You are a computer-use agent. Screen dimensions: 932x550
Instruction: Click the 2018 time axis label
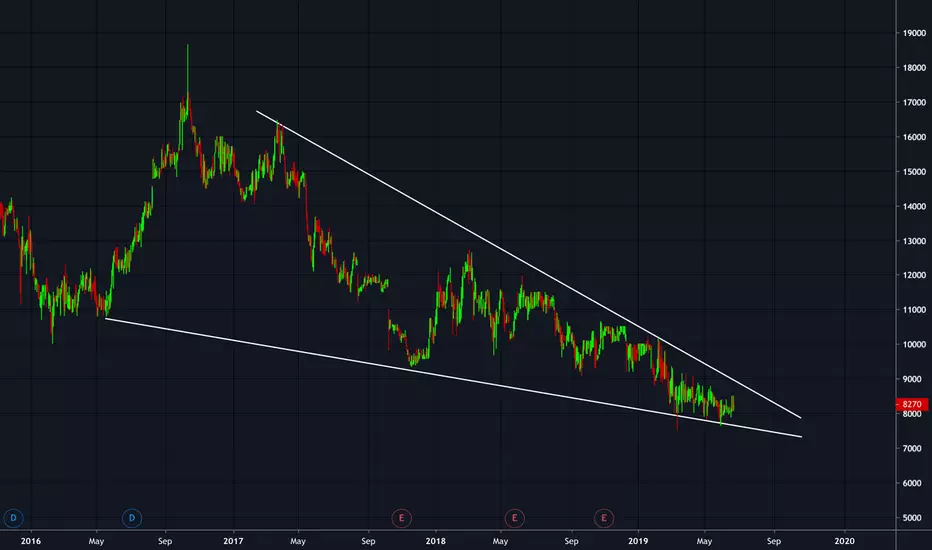pos(435,540)
